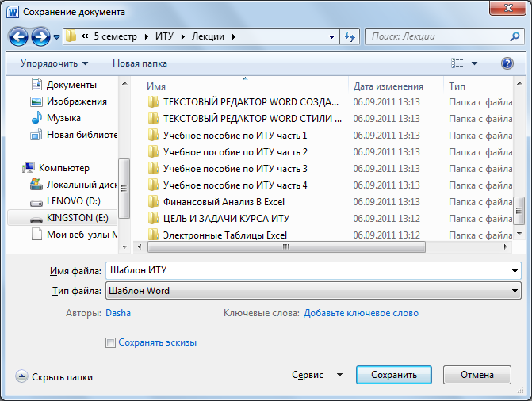Open the Упорядочить menu
Viewport: 532px width, 401px height.
[x=54, y=63]
